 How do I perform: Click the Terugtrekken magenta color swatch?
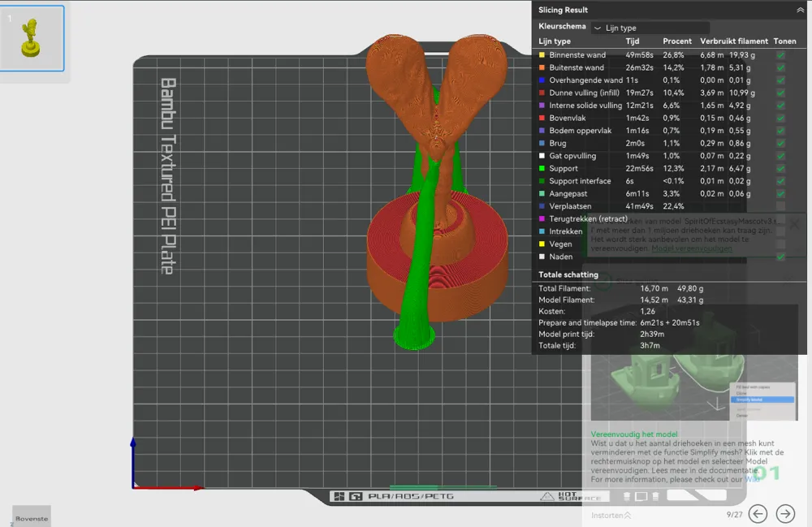click(x=542, y=219)
